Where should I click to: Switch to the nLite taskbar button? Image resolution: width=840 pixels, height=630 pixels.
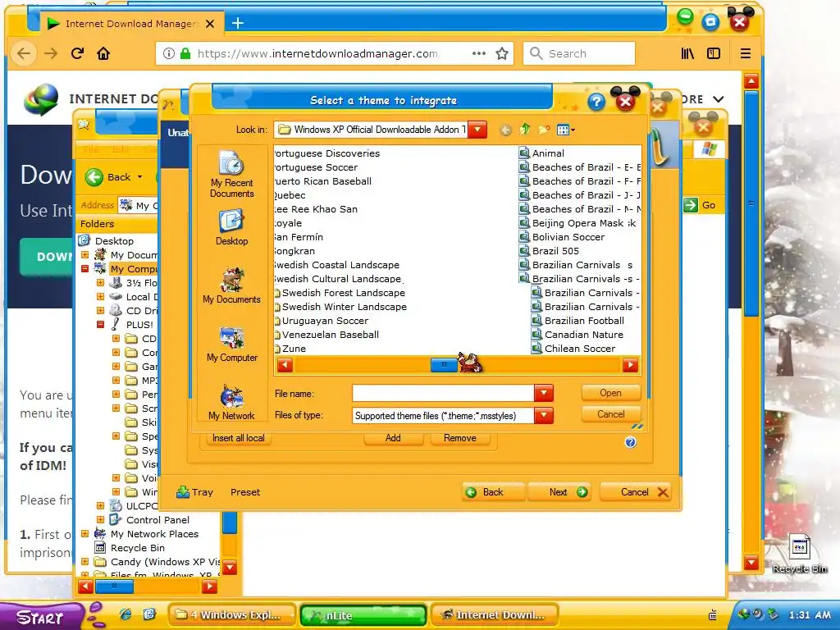coord(363,615)
